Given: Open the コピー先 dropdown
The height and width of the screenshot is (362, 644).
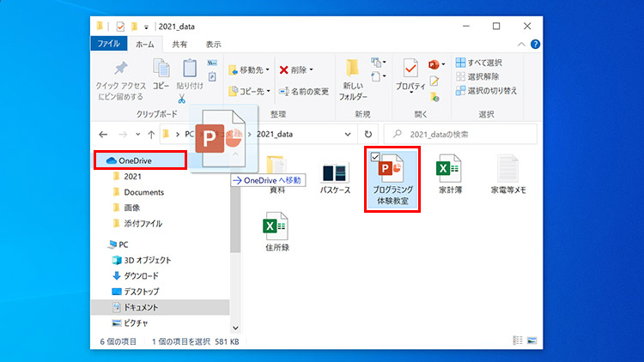Looking at the screenshot, I should click(250, 91).
